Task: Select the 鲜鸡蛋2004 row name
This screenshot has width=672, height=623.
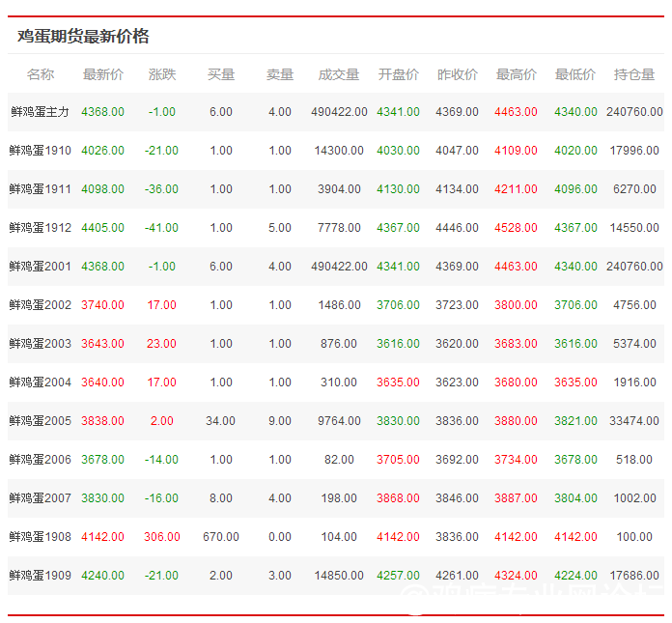Action: [40, 382]
